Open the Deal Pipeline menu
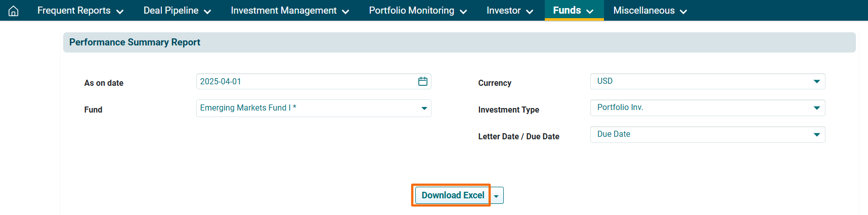 pyautogui.click(x=177, y=11)
